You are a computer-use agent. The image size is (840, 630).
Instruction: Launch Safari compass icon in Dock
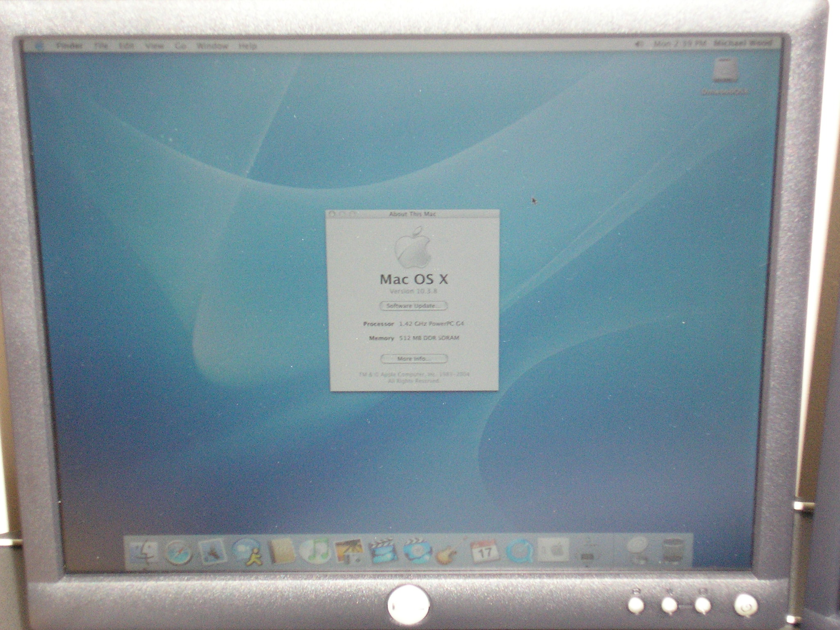pyautogui.click(x=179, y=552)
